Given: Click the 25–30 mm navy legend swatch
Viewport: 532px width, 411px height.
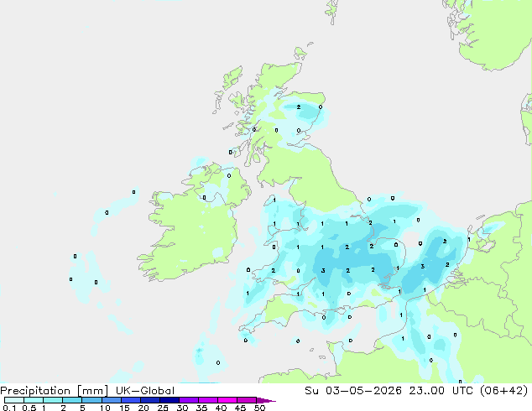Looking at the screenshot, I should pos(169,400).
